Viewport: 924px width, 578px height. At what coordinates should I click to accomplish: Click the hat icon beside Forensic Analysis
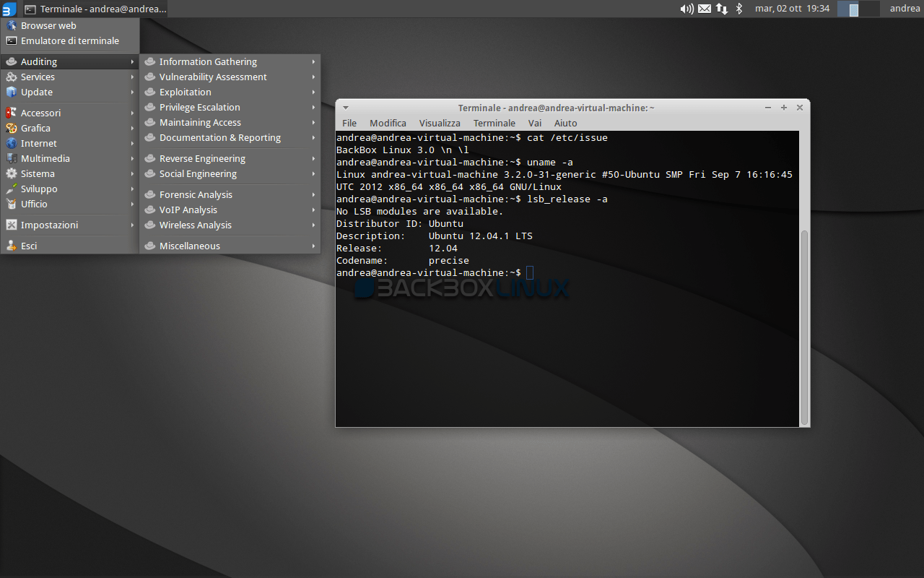tap(150, 194)
